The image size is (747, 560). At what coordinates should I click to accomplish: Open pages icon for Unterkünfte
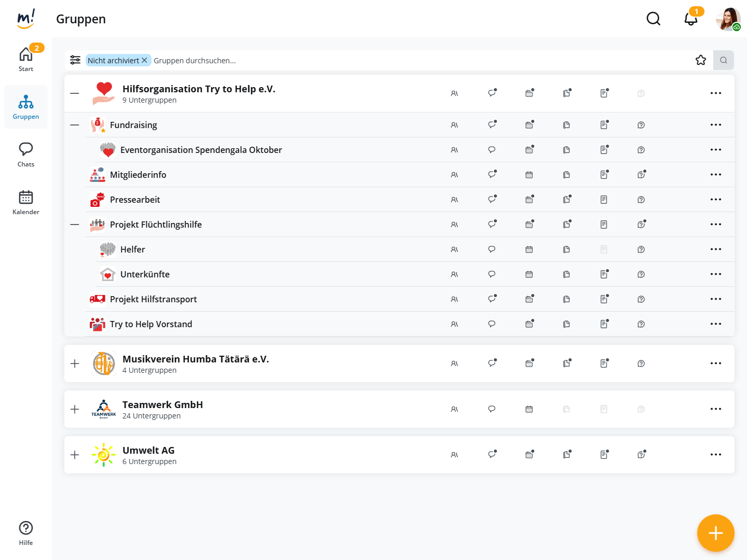click(x=604, y=274)
